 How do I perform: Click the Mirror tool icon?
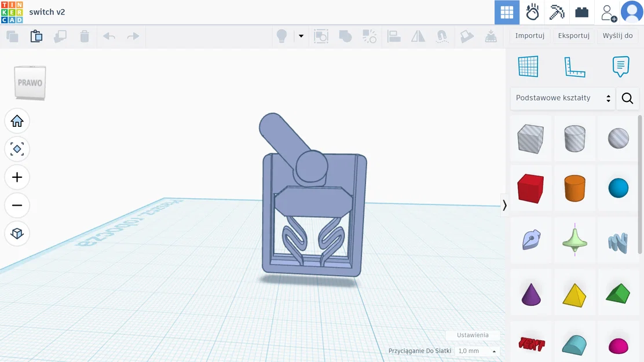coord(418,36)
